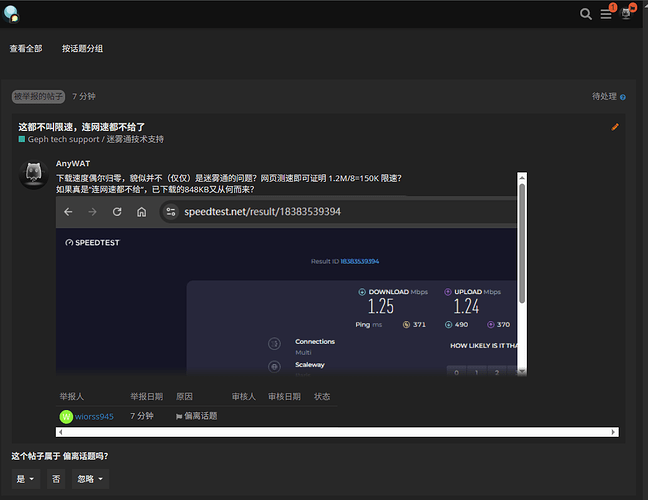Click the AnyWAT username
Image resolution: width=648 pixels, height=500 pixels.
click(71, 163)
